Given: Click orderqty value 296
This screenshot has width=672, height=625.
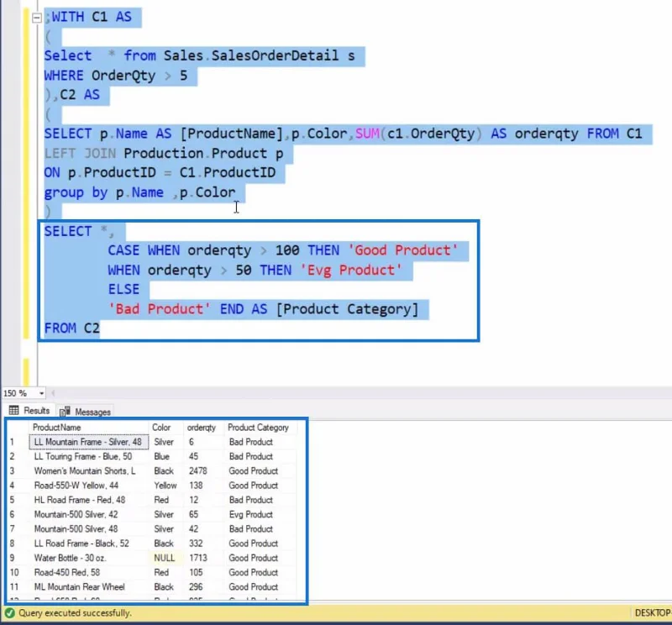Looking at the screenshot, I should tap(204, 587).
